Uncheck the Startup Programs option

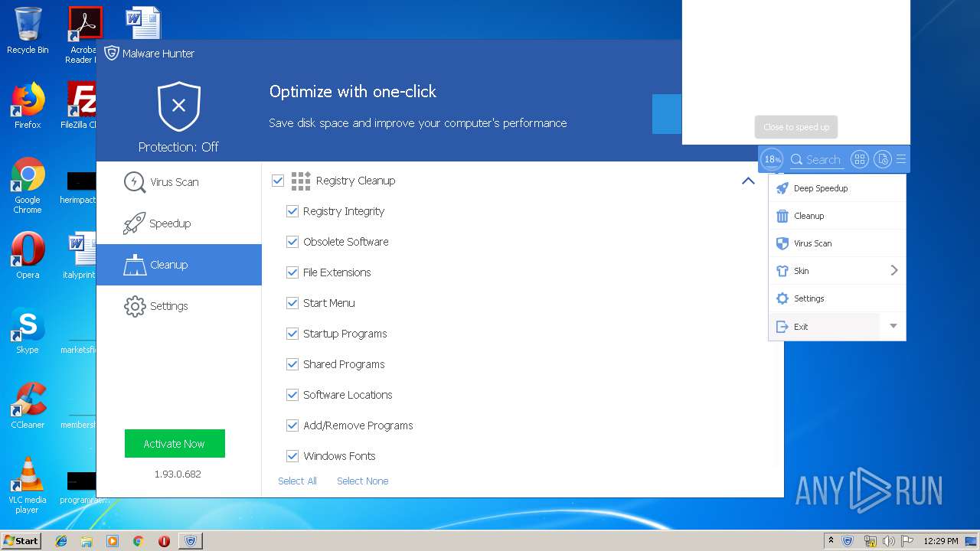click(292, 334)
